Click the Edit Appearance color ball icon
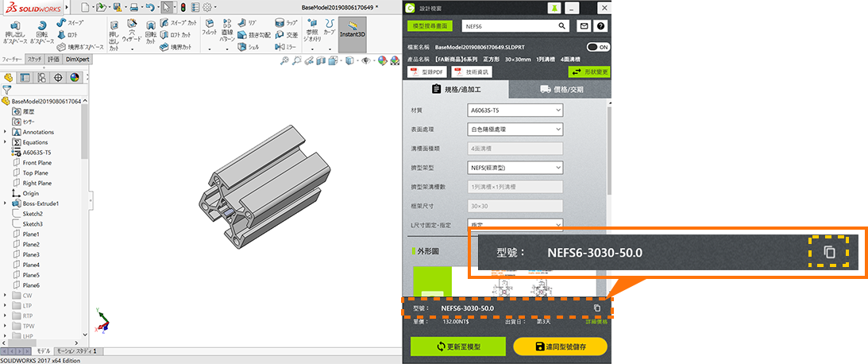 tap(382, 61)
